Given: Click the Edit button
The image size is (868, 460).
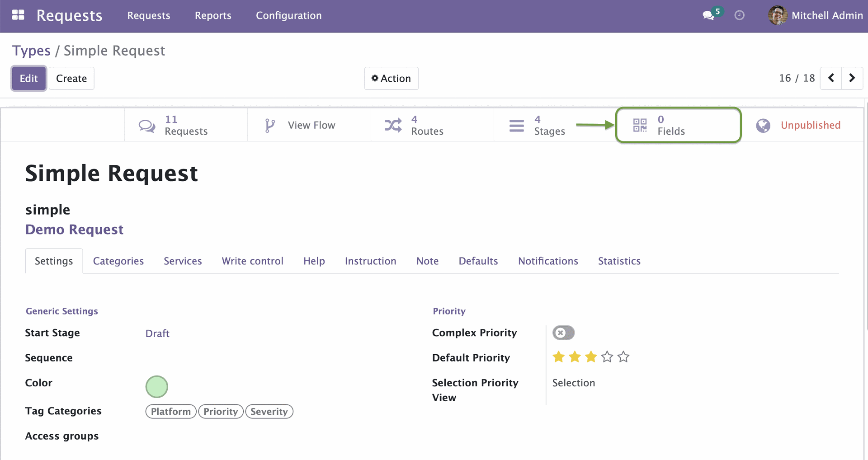Looking at the screenshot, I should click(x=28, y=78).
